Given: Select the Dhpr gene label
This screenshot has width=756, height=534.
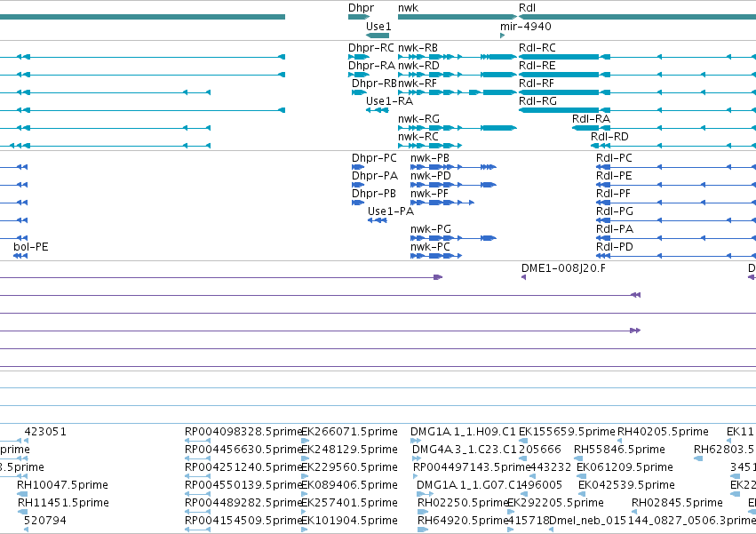Looking at the screenshot, I should pos(361,8).
